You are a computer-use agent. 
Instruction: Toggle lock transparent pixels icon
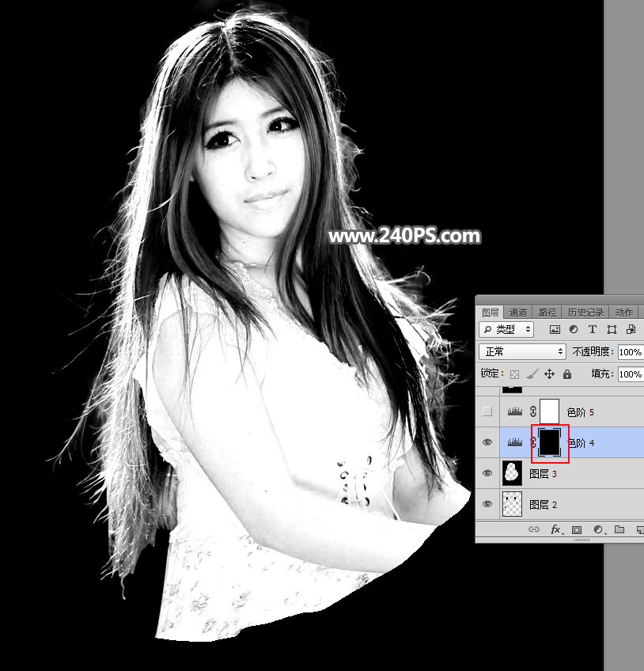tap(514, 374)
